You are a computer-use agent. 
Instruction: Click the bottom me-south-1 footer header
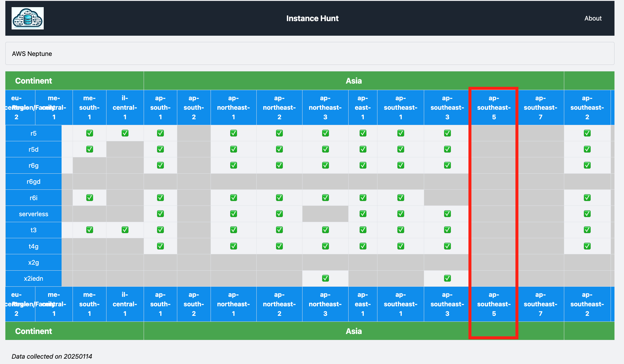click(x=90, y=304)
